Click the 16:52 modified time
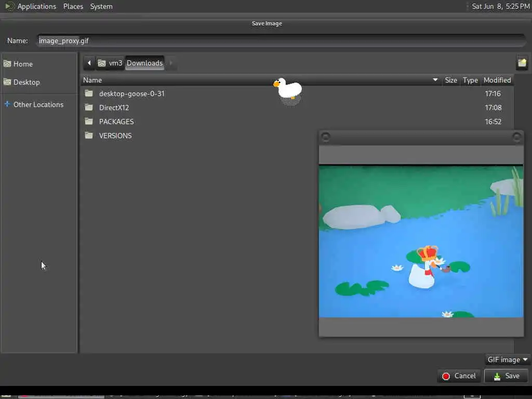Image resolution: width=532 pixels, height=399 pixels. (493, 122)
